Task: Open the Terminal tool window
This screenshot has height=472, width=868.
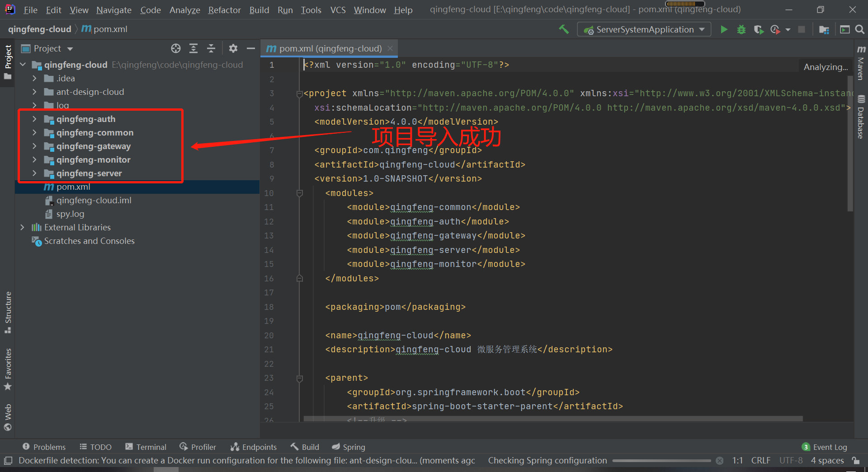Action: 146,447
